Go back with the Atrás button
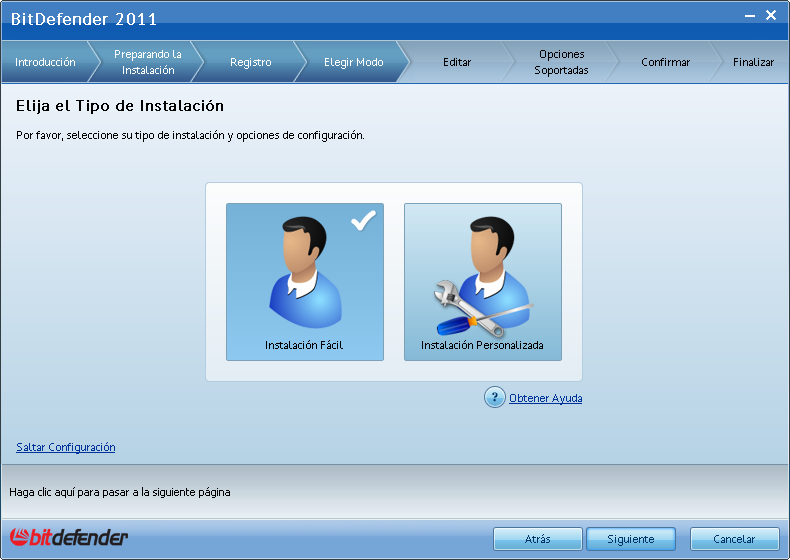The height and width of the screenshot is (560, 790). coord(537,539)
